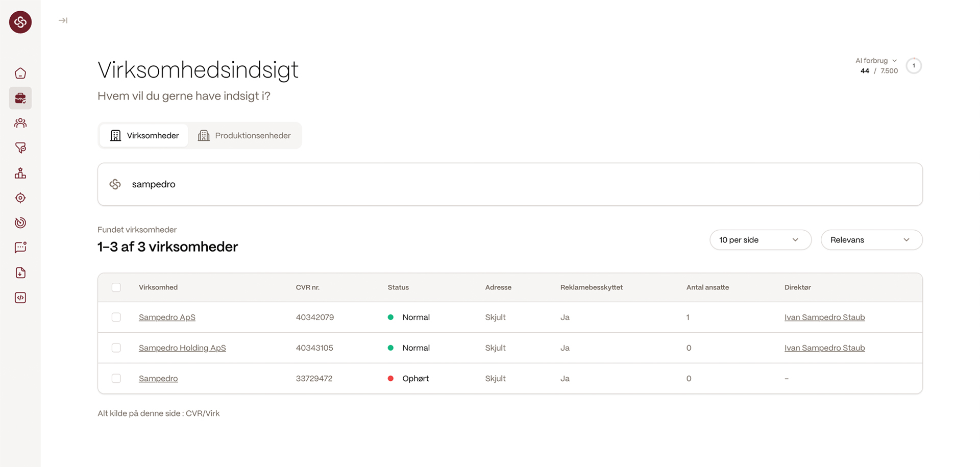Viewport: 980px width, 467px height.
Task: Open the radar sidebar icon
Action: pyautogui.click(x=20, y=223)
